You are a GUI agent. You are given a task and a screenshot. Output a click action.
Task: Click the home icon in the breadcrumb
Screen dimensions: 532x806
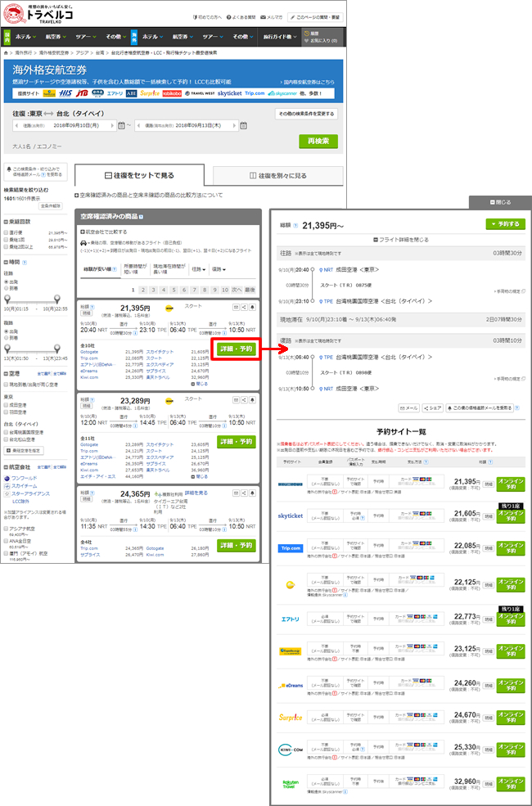(x=7, y=51)
